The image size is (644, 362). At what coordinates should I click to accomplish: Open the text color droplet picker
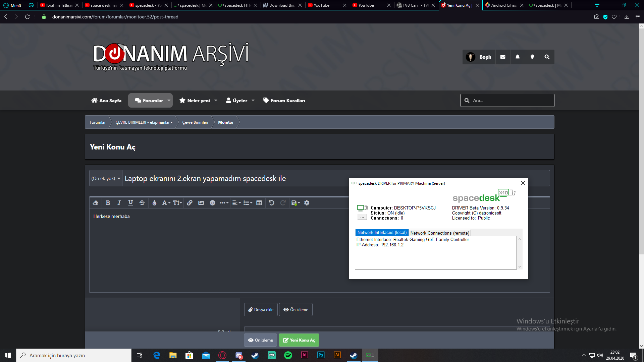[154, 203]
